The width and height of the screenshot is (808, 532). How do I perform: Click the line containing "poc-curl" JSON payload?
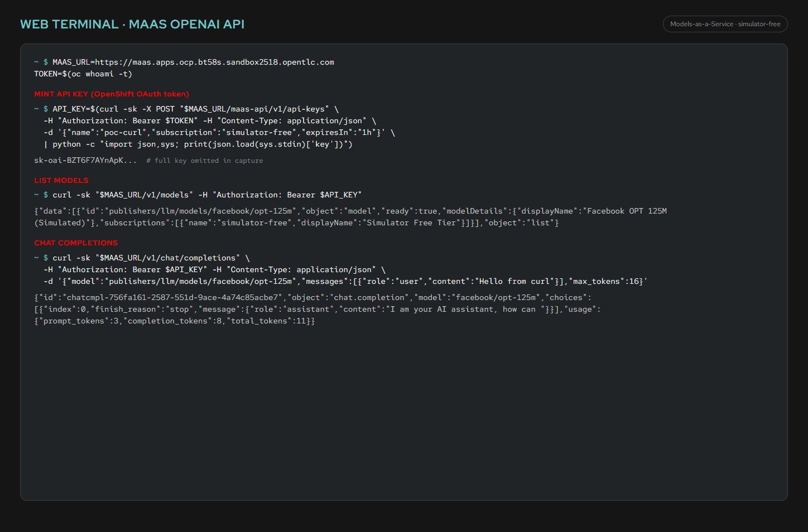219,132
